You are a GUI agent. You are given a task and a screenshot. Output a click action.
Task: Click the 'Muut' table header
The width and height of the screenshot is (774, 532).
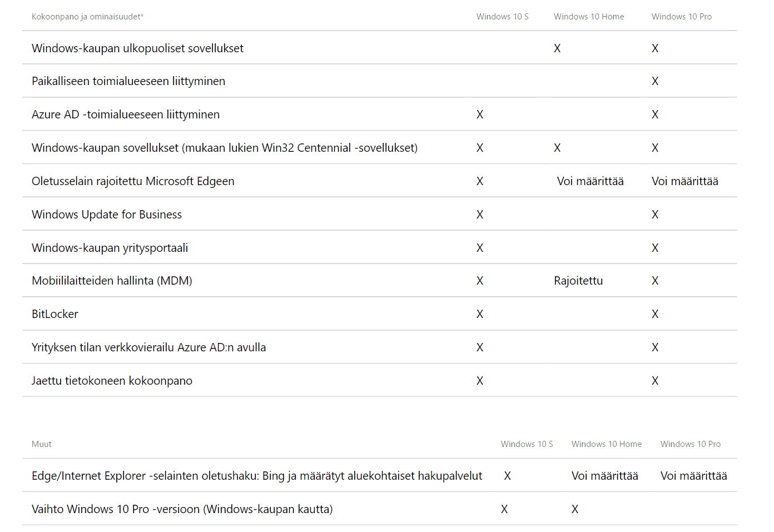click(42, 444)
